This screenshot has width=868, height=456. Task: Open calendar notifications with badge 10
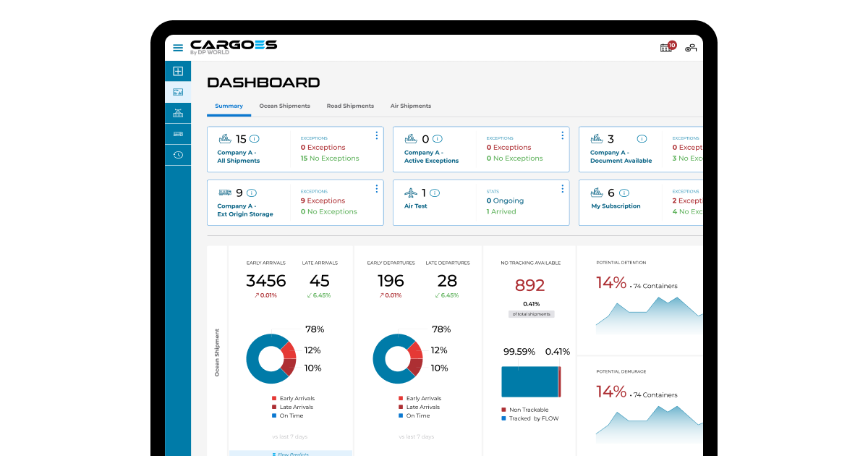point(668,47)
